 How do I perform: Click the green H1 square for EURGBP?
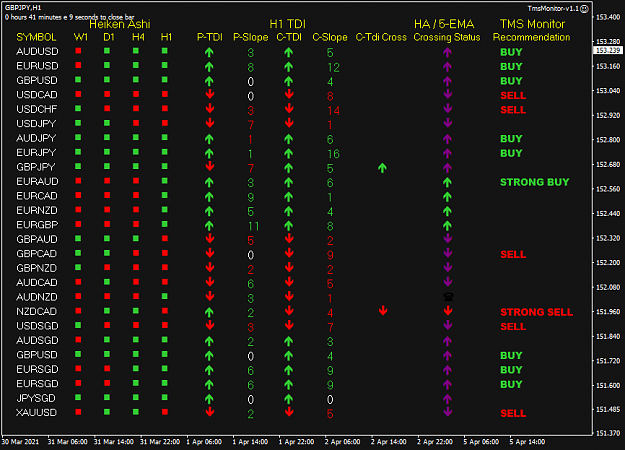click(x=165, y=224)
